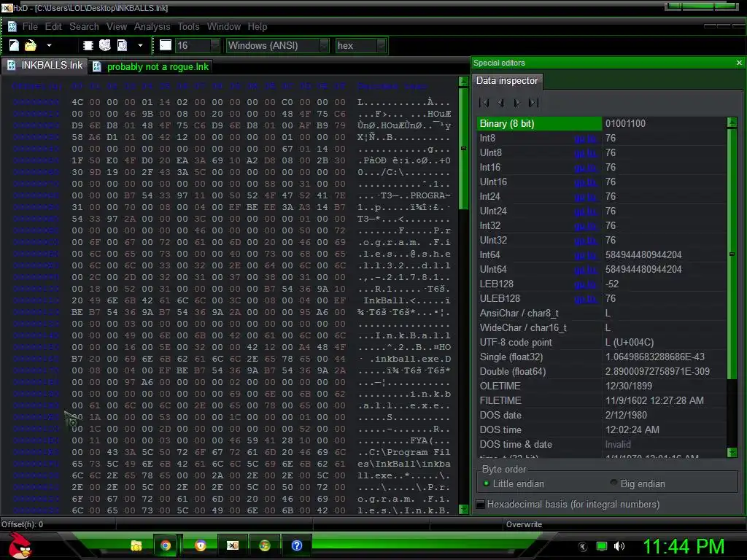Click the Binary value 01001100
Image resolution: width=747 pixels, height=560 pixels.
(625, 123)
